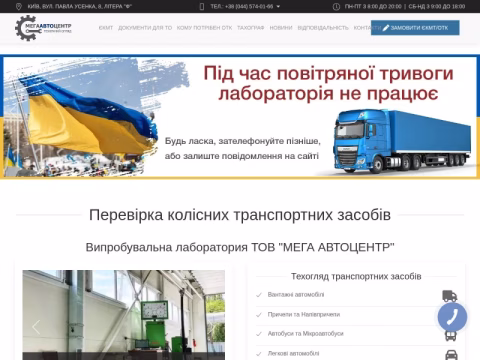Click the address text Київ, вул. Павла Усенка
This screenshot has width=480, height=360.
(x=80, y=6)
